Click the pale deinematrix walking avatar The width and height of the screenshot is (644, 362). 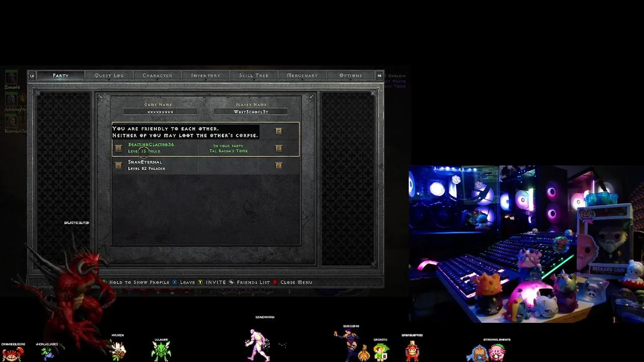[258, 345]
